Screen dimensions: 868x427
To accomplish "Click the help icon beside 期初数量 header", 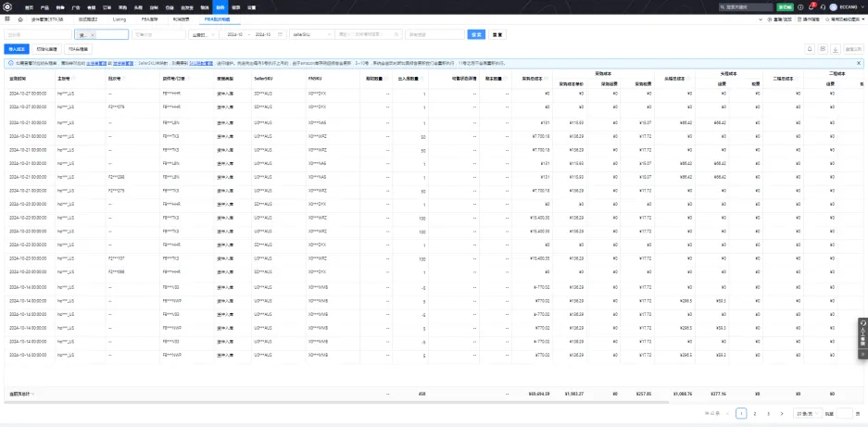I will pos(387,79).
